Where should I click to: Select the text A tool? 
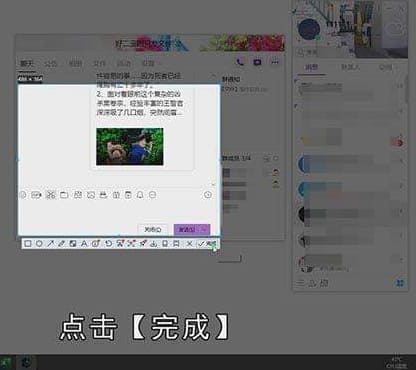84,244
